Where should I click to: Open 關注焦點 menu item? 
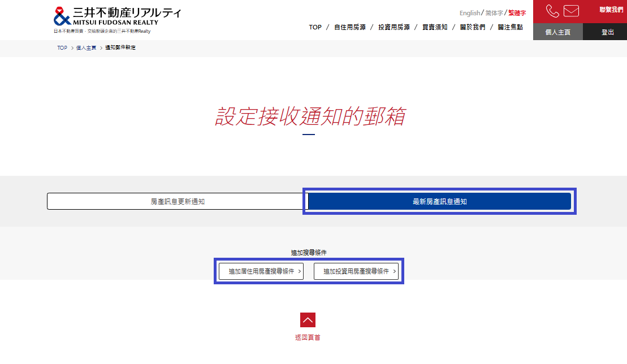[510, 27]
